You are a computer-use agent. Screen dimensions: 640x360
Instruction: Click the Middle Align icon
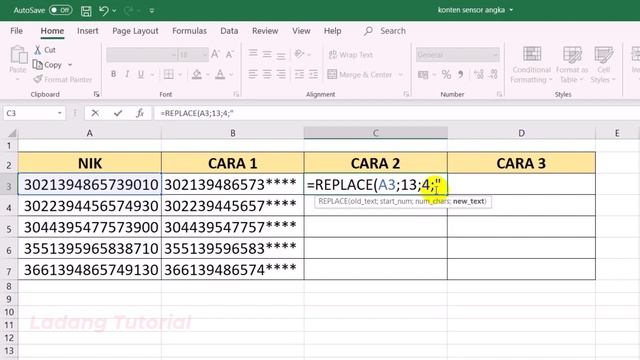tap(267, 54)
